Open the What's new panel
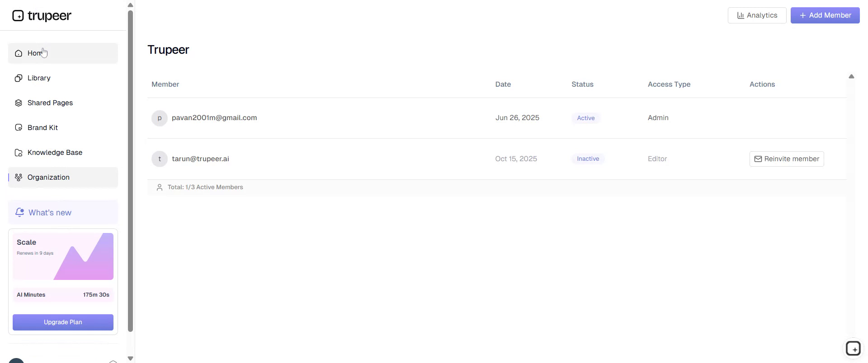This screenshot has height=363, width=868. click(x=63, y=212)
